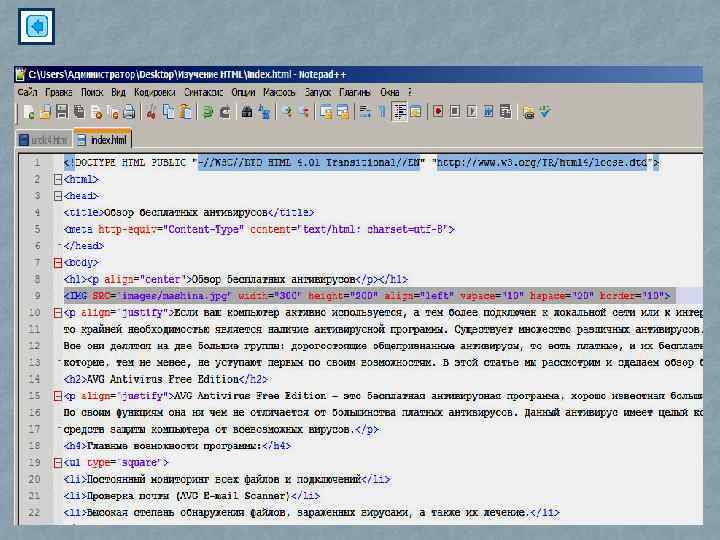This screenshot has height=540, width=720.
Task: Click the <title> line with Обзор бесплатных антивирусов
Action: tap(189, 213)
